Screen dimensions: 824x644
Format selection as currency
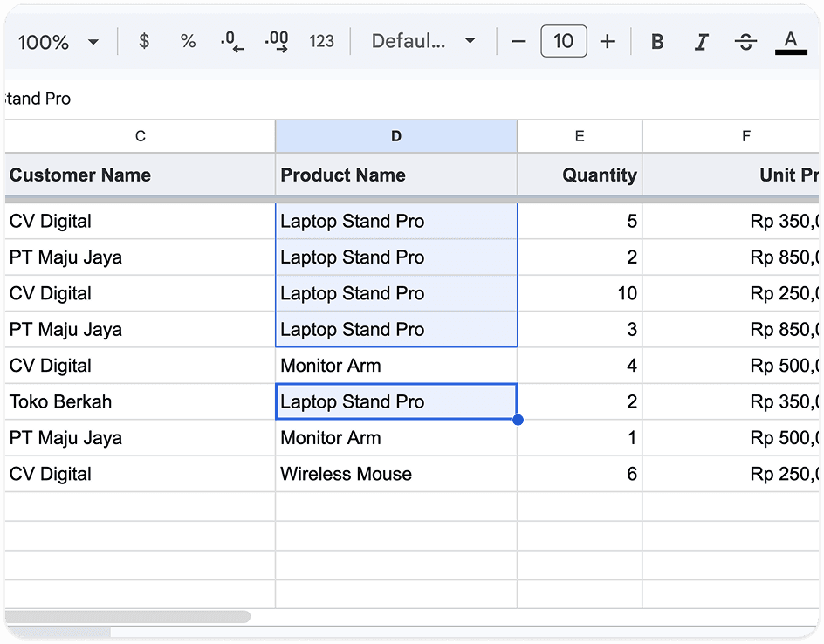(x=144, y=41)
